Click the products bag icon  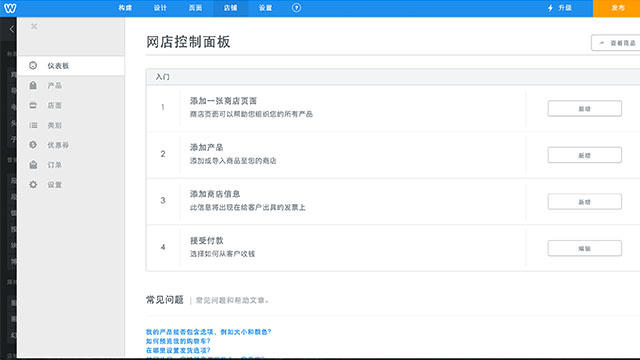(x=33, y=85)
